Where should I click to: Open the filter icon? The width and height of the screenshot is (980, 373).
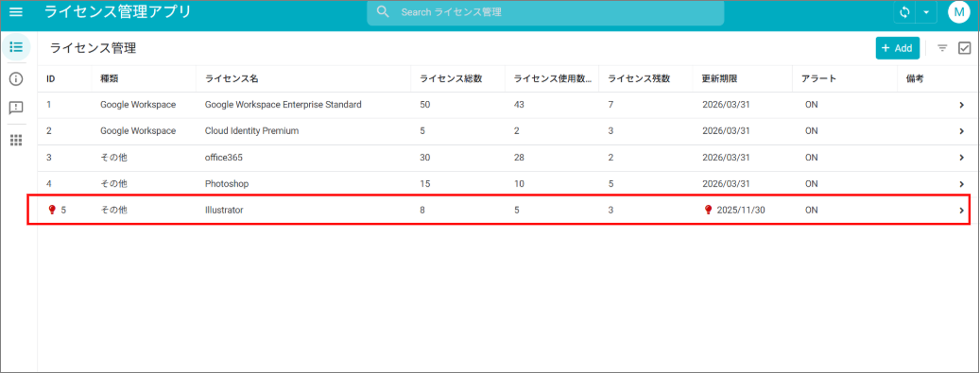942,48
